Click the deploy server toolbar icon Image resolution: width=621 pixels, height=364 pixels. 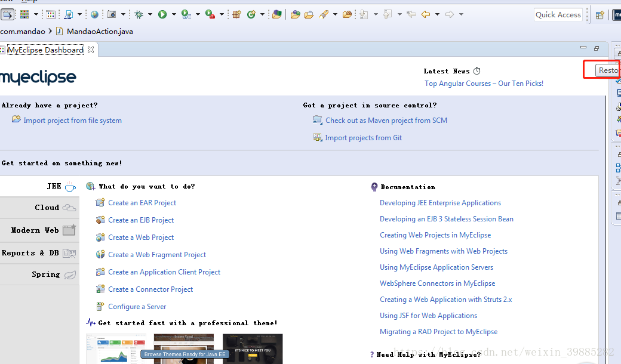click(68, 15)
